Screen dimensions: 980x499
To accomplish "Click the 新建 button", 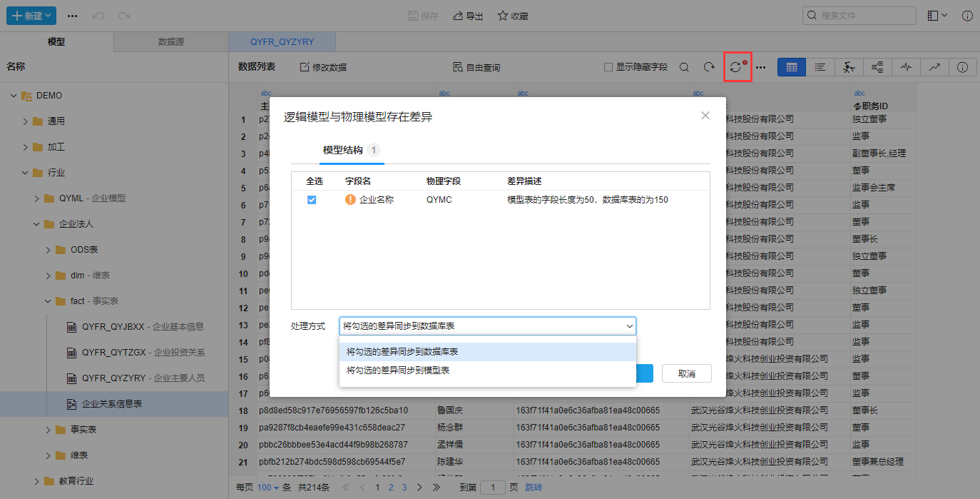I will pos(31,15).
